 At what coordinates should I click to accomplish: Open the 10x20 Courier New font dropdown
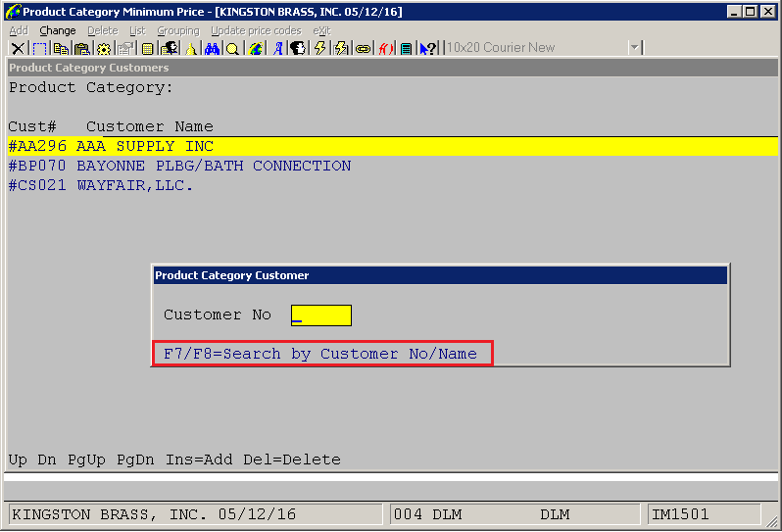point(634,48)
